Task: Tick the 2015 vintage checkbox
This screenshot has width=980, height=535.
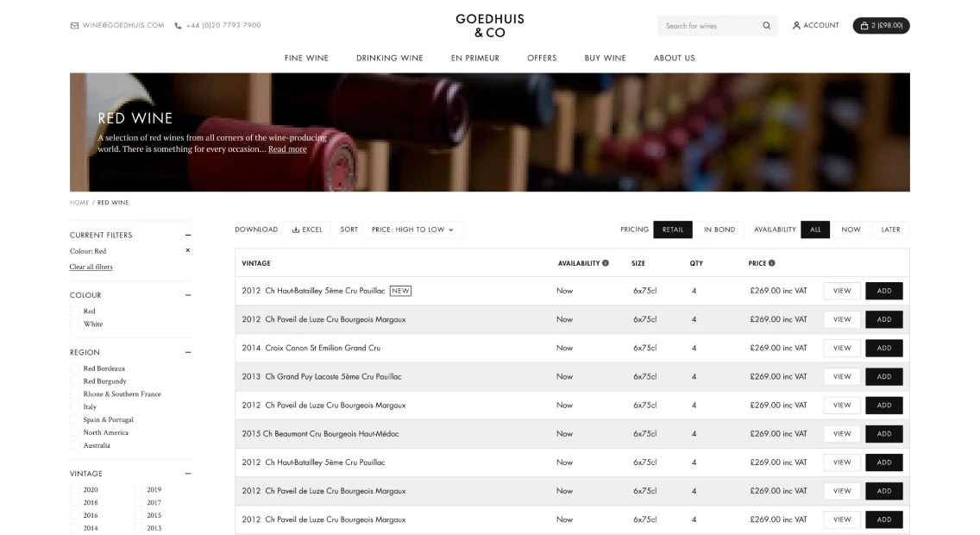Action: (x=138, y=516)
